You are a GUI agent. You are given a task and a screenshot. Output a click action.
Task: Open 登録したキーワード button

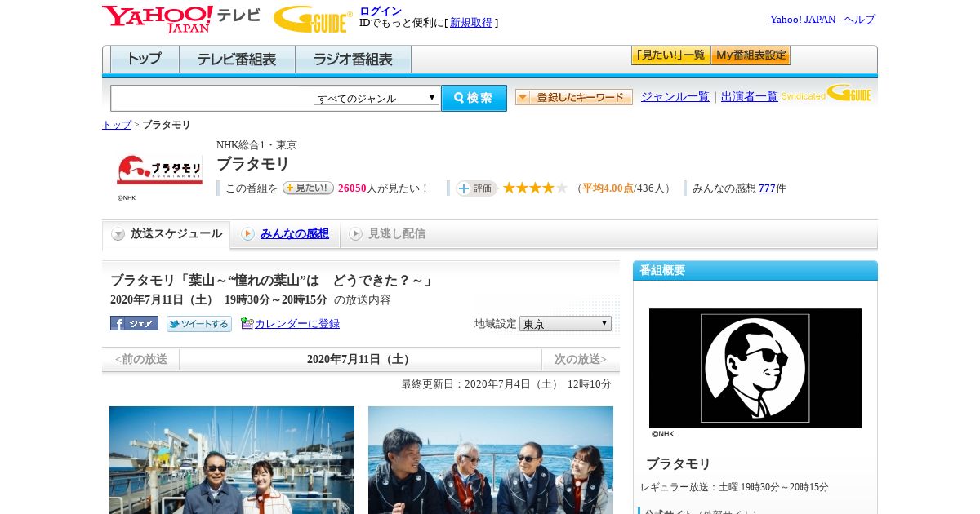(x=574, y=97)
